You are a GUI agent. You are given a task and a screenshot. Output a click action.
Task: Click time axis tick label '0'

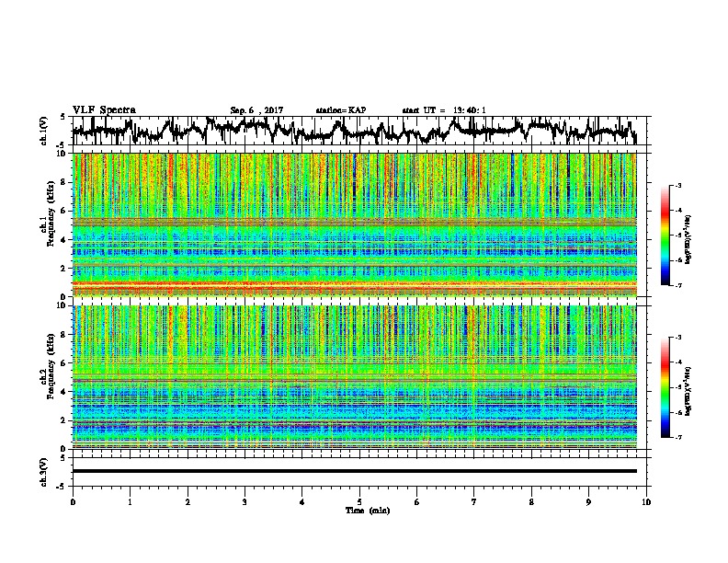click(x=73, y=502)
